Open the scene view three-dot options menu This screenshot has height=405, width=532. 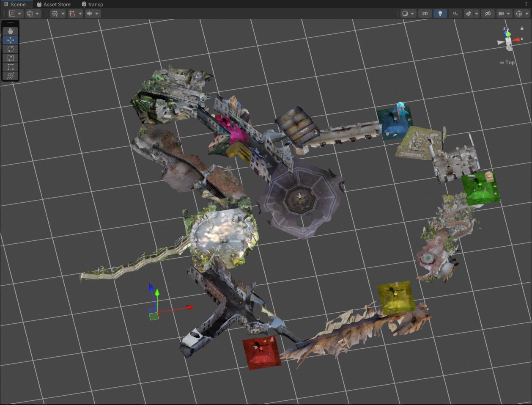point(527,4)
